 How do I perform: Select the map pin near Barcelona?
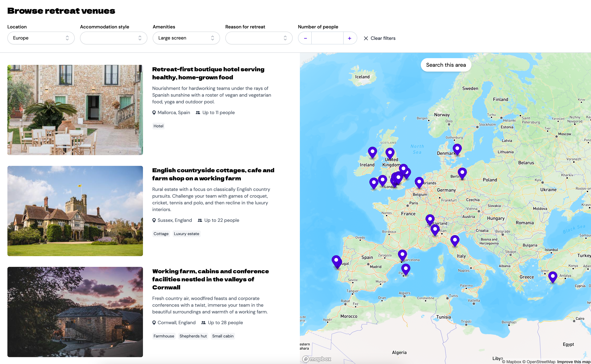pyautogui.click(x=402, y=255)
